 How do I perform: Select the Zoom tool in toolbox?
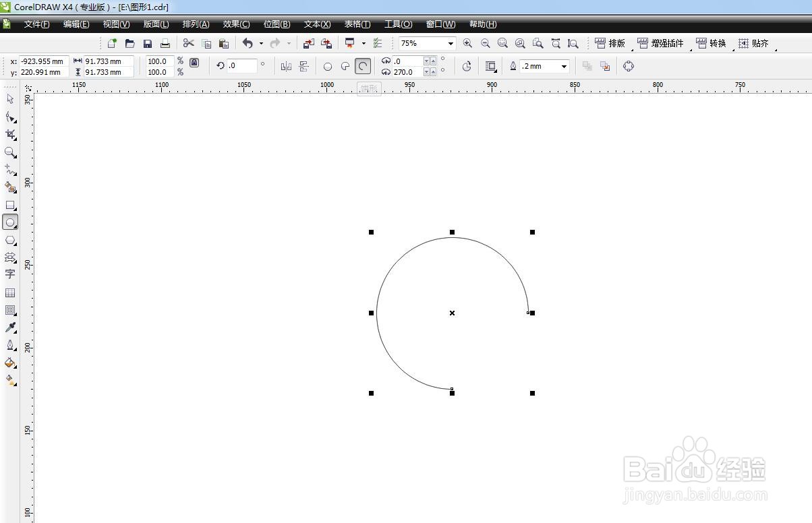(10, 152)
